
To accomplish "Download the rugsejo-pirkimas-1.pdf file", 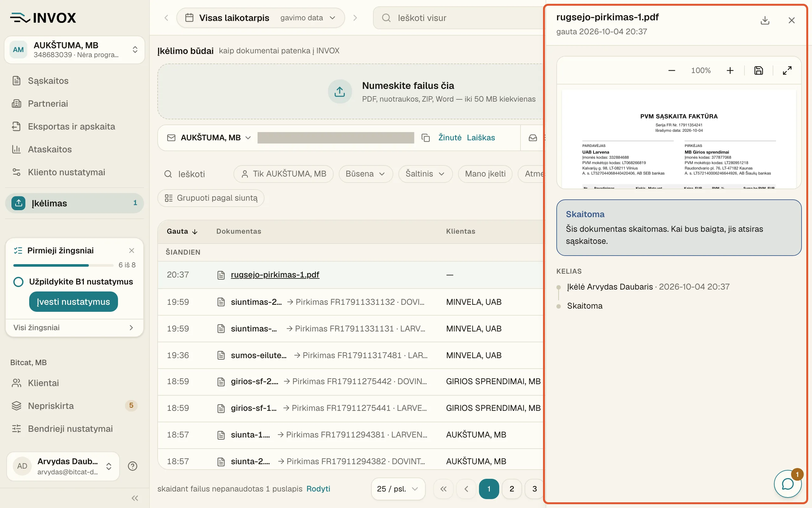I will (765, 21).
